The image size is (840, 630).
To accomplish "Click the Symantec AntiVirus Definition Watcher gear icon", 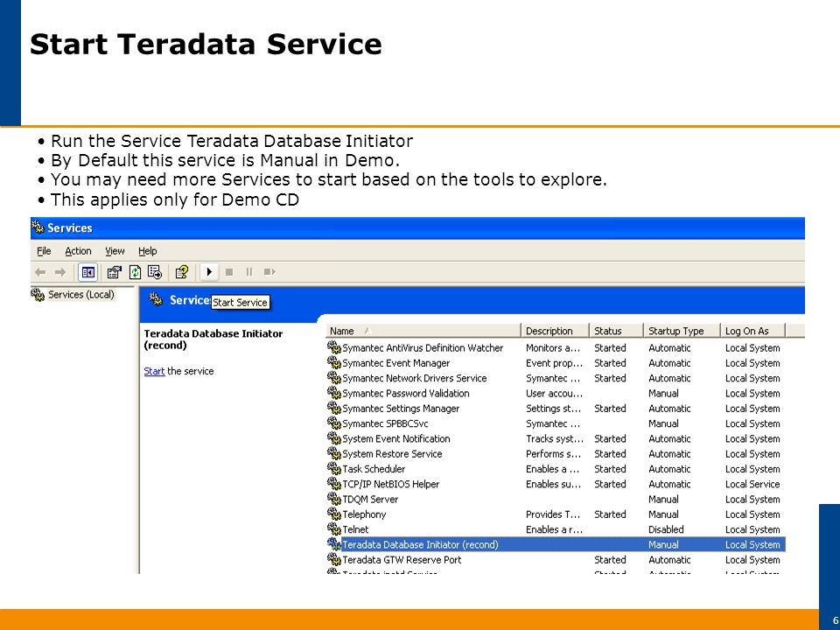I will [x=333, y=347].
